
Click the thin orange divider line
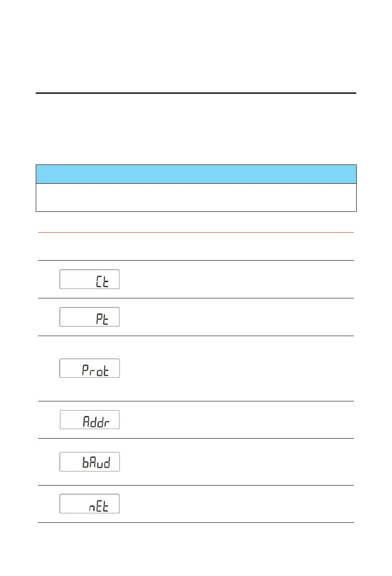point(196,232)
